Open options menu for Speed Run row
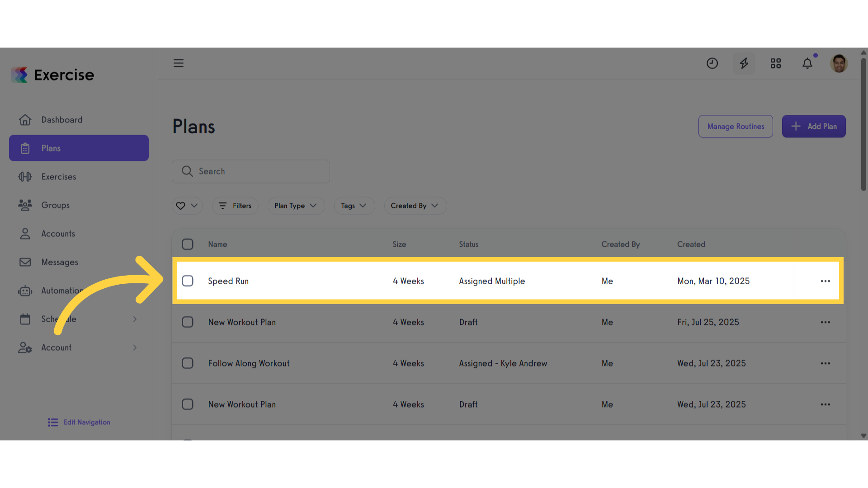868x488 pixels. (826, 281)
